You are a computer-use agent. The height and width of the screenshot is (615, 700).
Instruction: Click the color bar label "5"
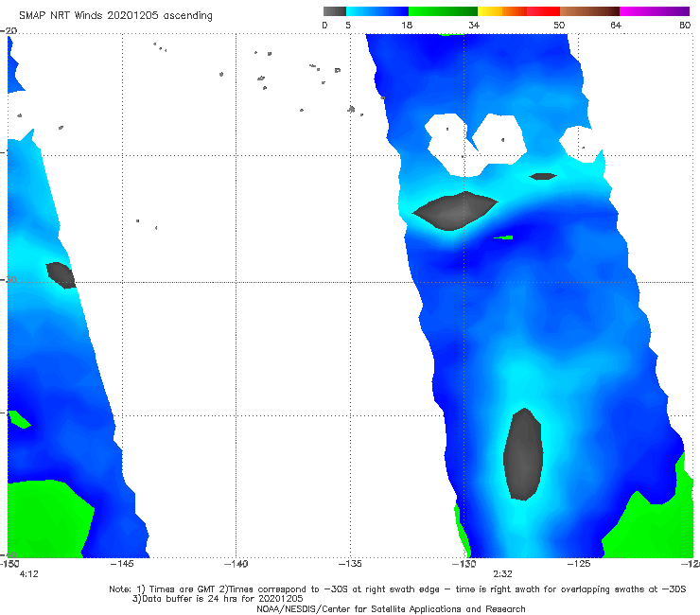[348, 25]
